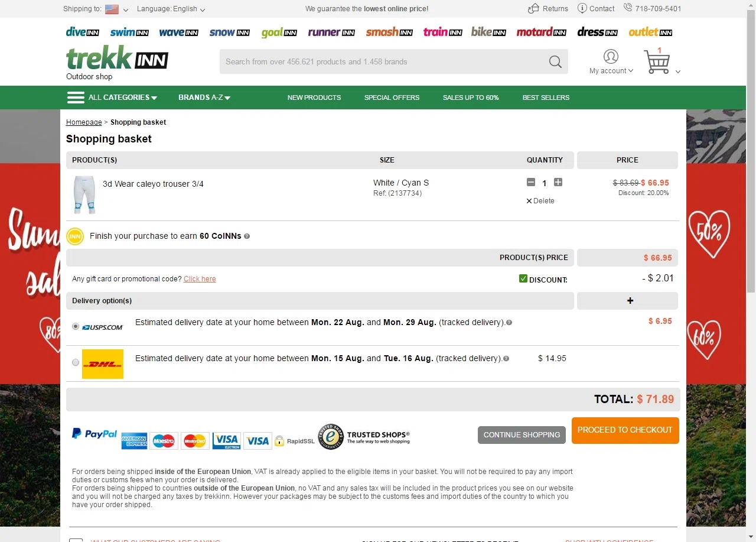Click the Returns box icon
Viewport: 756px width, 542px height.
pos(533,8)
